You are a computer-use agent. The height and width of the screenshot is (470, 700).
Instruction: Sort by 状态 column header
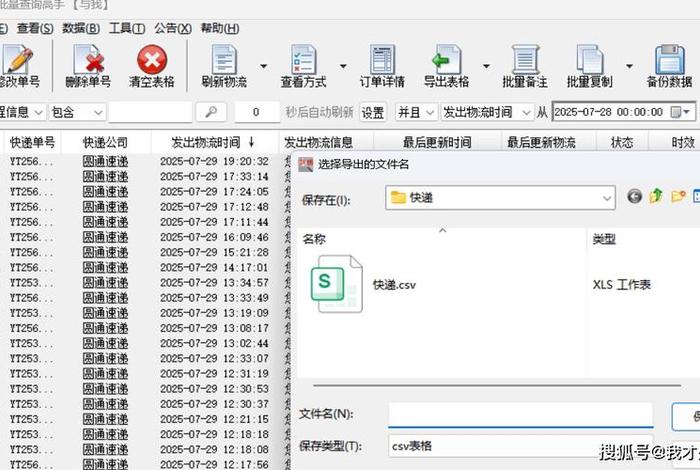click(x=622, y=142)
